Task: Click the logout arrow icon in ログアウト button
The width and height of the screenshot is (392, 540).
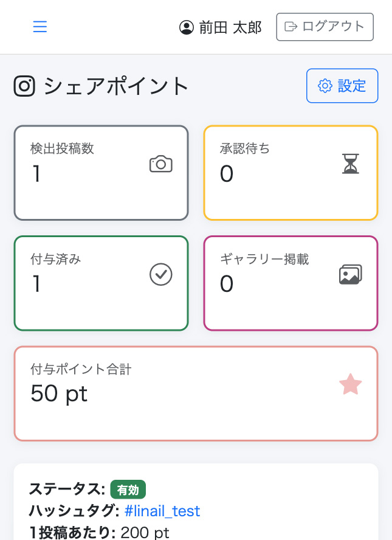Action: [291, 27]
